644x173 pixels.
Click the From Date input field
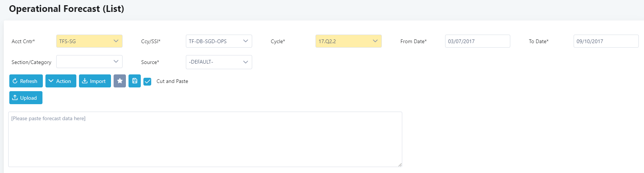click(x=478, y=41)
